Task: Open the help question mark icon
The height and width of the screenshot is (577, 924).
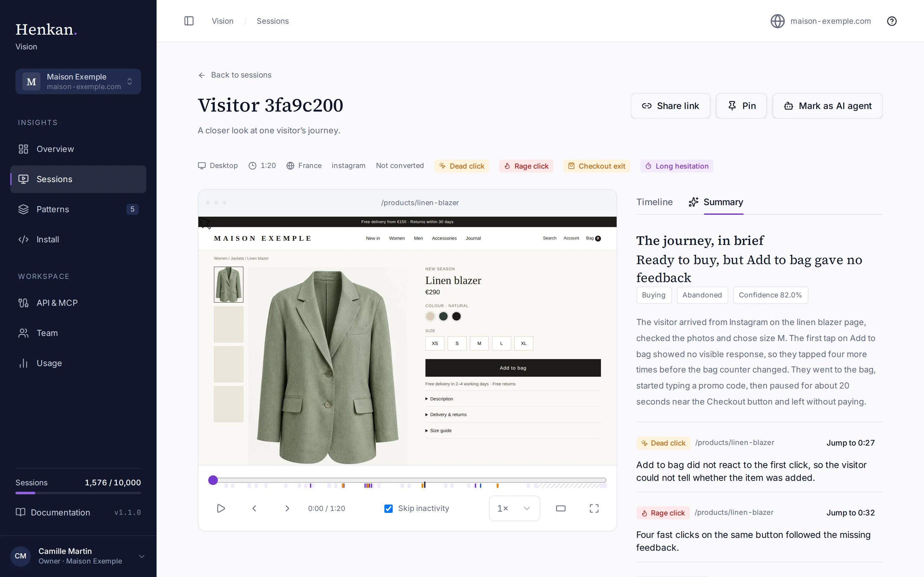Action: pos(892,21)
